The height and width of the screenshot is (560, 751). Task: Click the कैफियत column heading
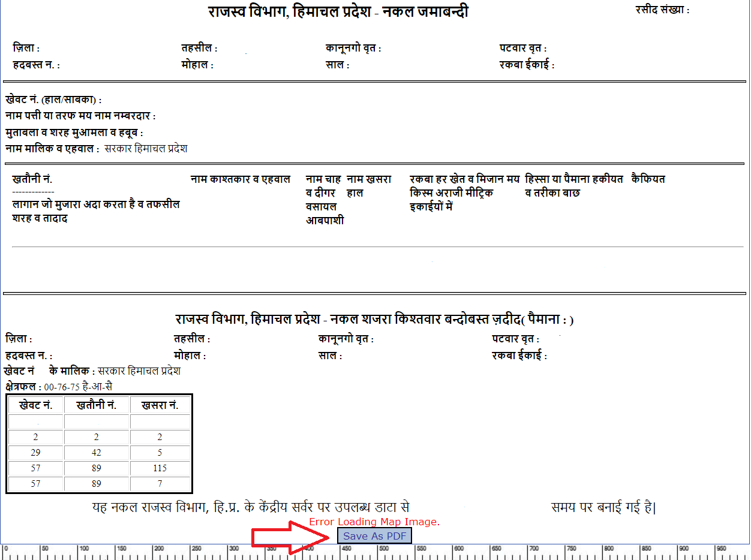pos(648,179)
